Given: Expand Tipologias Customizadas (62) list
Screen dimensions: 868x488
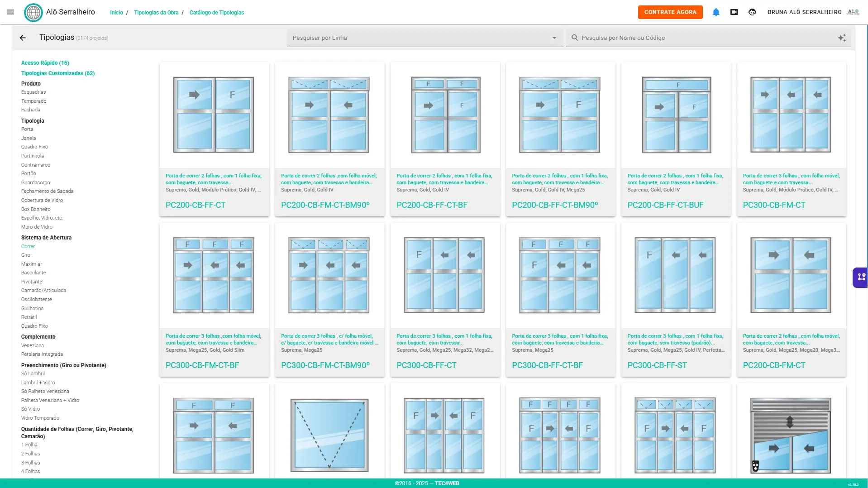Looking at the screenshot, I should click(57, 73).
